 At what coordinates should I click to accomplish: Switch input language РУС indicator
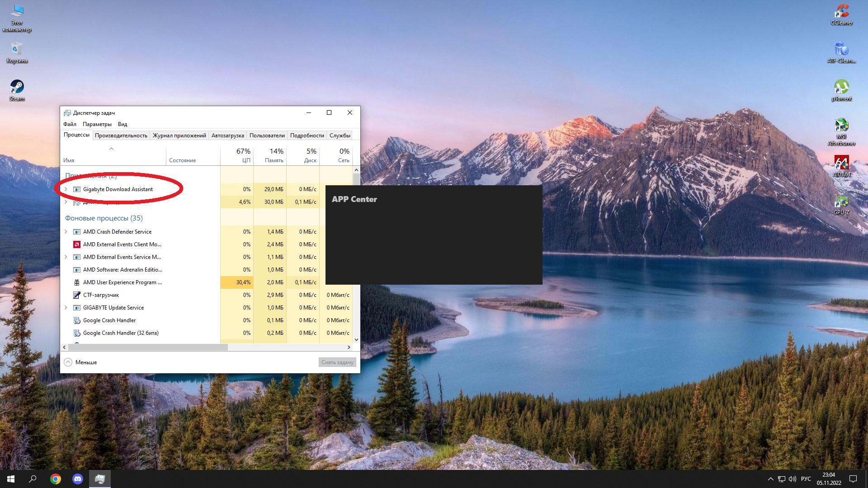(806, 479)
